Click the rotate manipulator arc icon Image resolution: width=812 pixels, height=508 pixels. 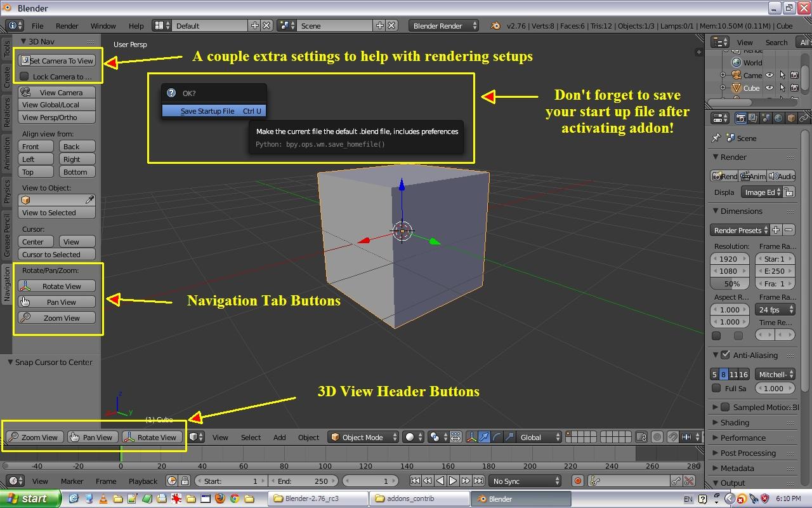497,437
